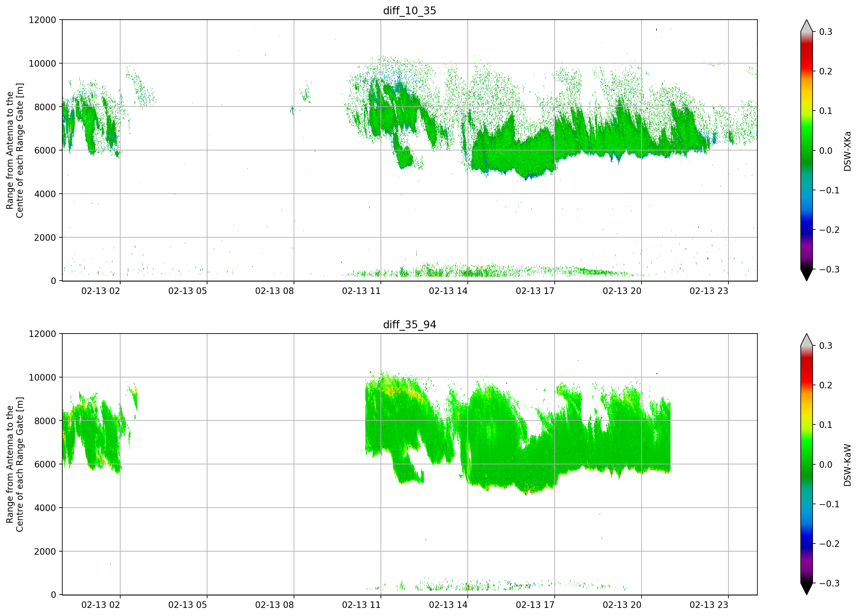Click the 'diff_35_94' plot title
The height and width of the screenshot is (616, 858).
click(410, 325)
